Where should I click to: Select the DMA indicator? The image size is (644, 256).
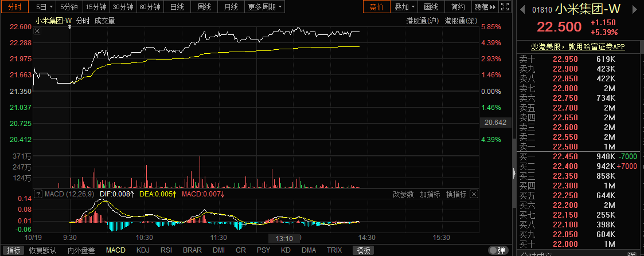click(309, 250)
